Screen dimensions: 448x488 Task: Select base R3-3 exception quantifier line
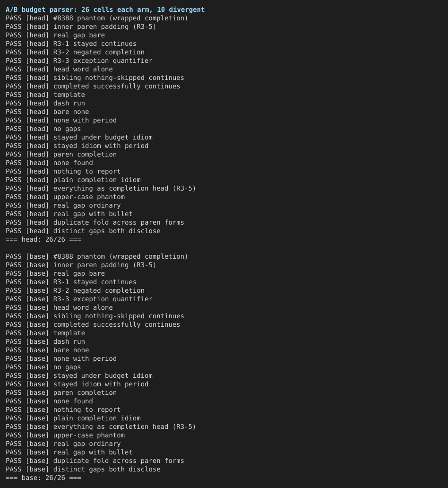coord(79,299)
